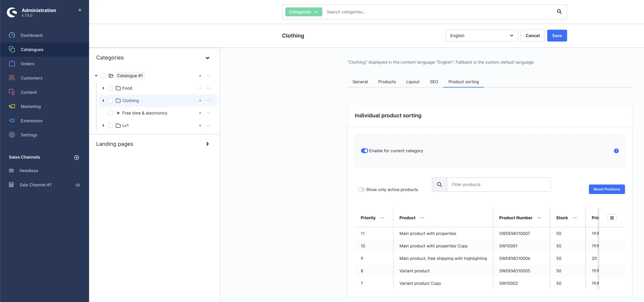Expand the Landing pages section
Image resolution: width=644 pixels, height=302 pixels.
pyautogui.click(x=207, y=144)
